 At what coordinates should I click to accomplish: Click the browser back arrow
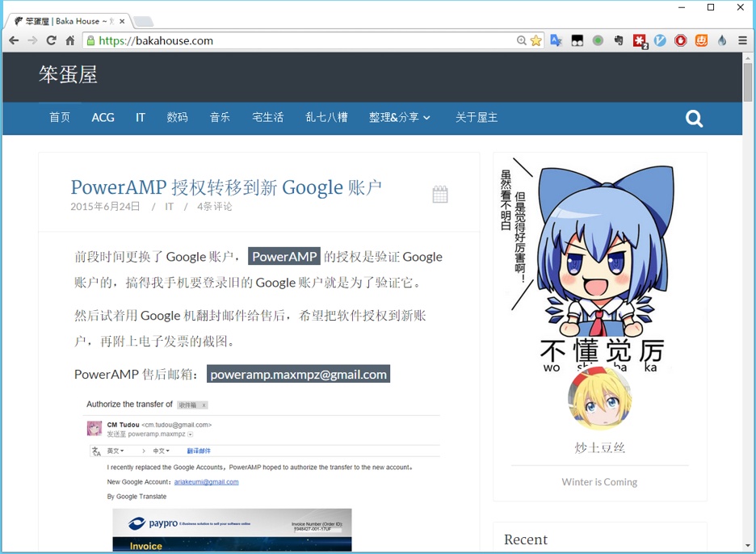pyautogui.click(x=14, y=40)
